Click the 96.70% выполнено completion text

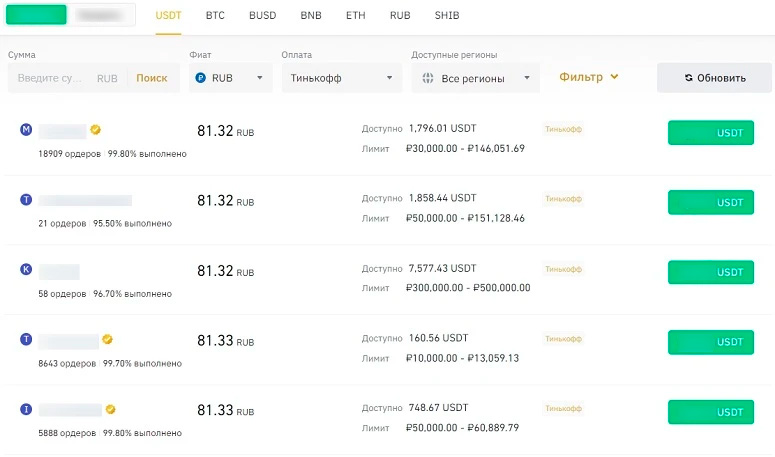pos(132,293)
